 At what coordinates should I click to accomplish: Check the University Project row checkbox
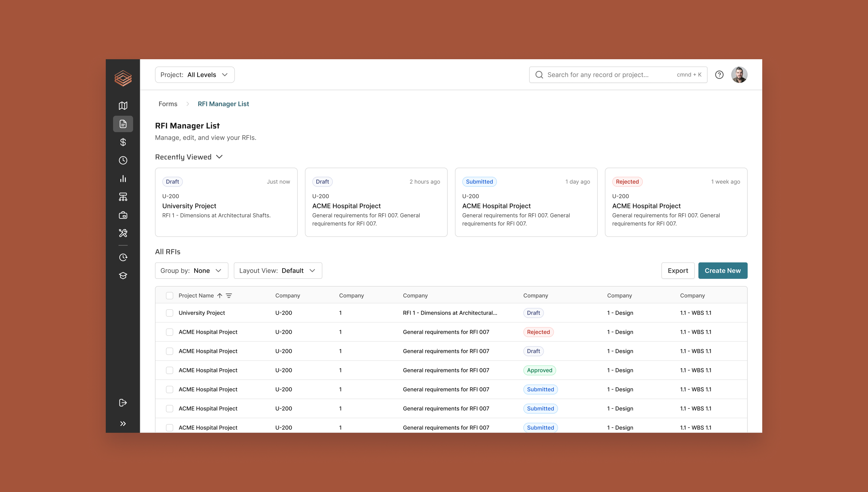coord(169,313)
